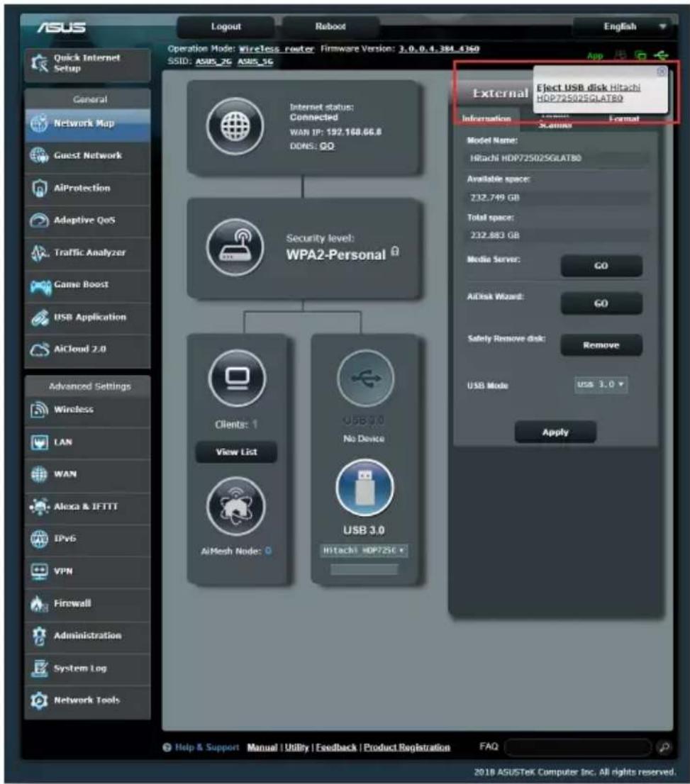Click the Alexa & IFTTT icon
The height and width of the screenshot is (784, 690).
coord(39,507)
